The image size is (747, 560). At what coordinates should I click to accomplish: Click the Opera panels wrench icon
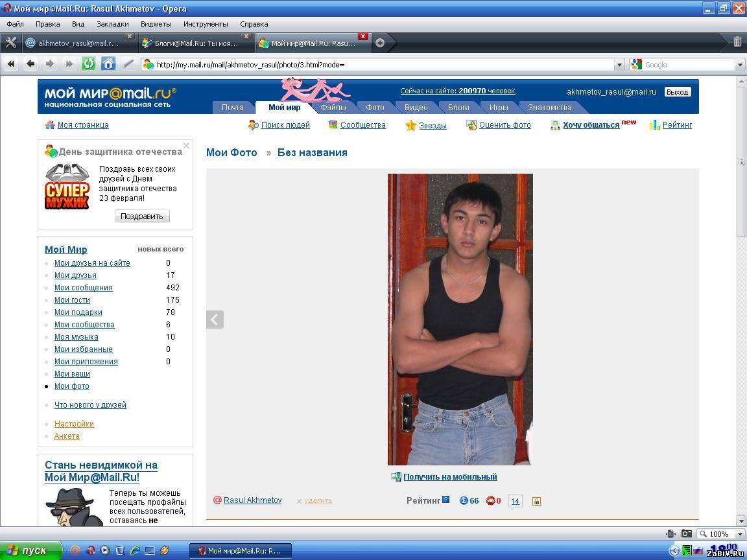click(10, 43)
